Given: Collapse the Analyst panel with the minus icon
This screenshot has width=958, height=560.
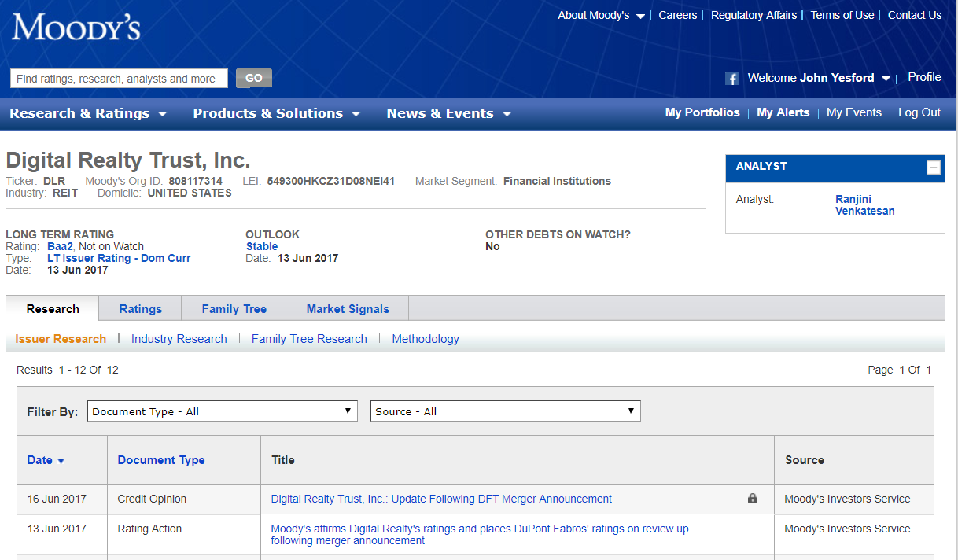Looking at the screenshot, I should tap(934, 167).
